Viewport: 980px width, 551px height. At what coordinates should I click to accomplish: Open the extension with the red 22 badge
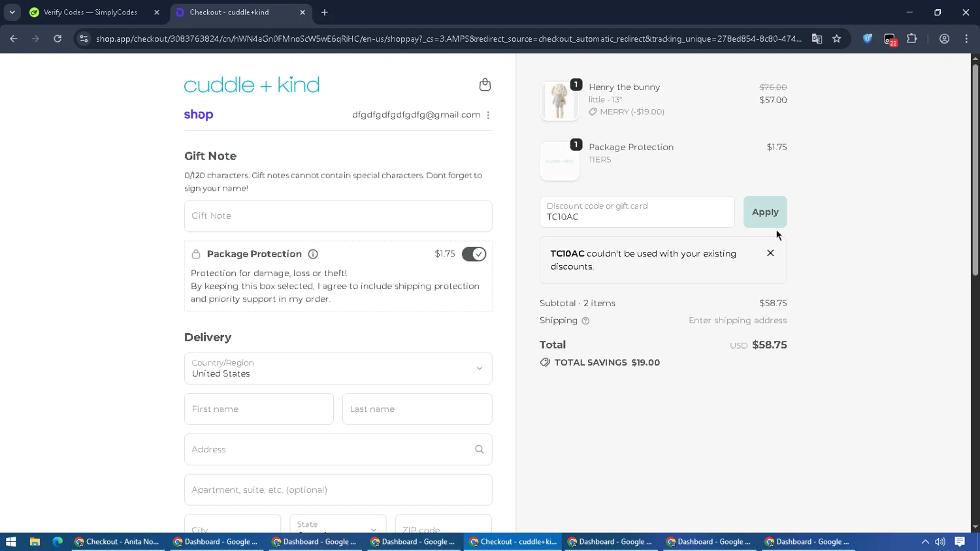(890, 39)
